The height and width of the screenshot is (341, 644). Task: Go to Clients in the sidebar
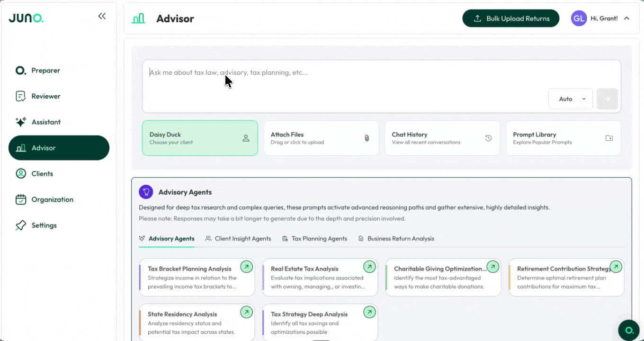[42, 174]
